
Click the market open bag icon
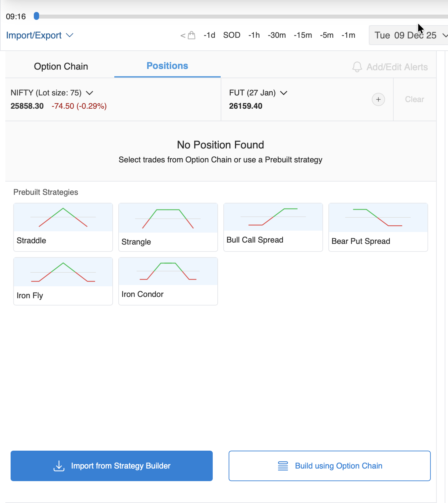[191, 35]
